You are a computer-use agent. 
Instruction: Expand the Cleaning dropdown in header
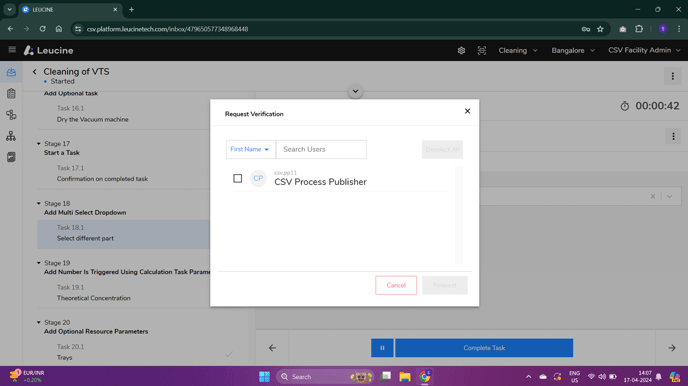coord(518,50)
